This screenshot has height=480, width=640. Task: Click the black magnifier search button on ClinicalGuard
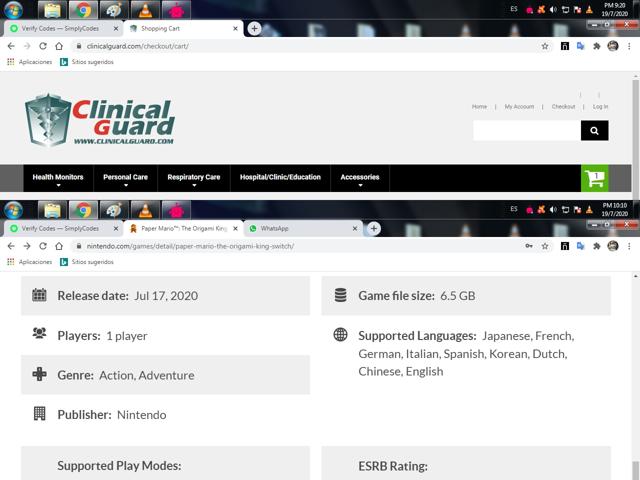point(594,131)
